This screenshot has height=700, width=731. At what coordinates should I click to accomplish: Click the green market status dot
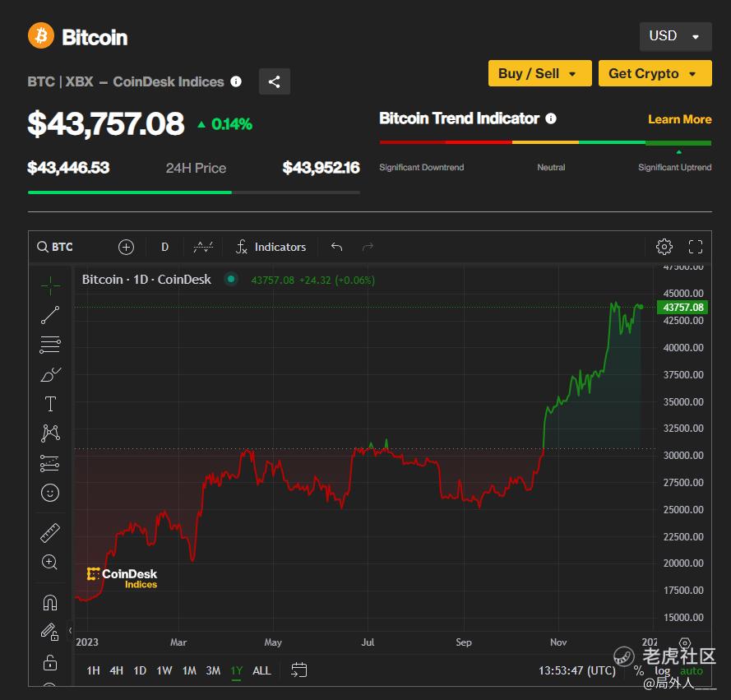tap(231, 280)
